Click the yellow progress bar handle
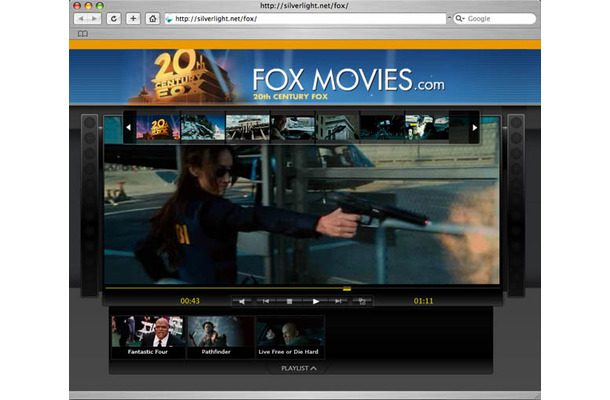The image size is (610, 400). tap(347, 289)
